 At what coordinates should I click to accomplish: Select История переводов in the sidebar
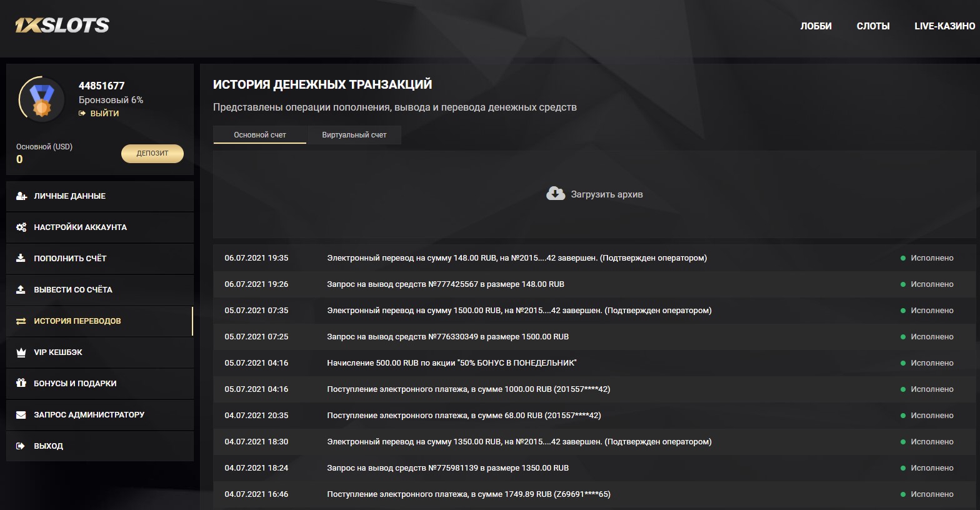coord(100,321)
